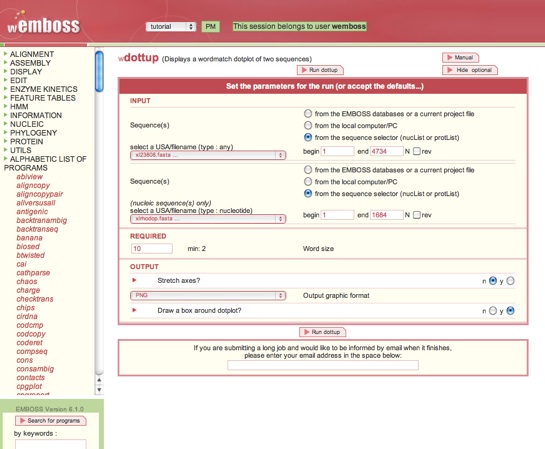545x449 pixels.
Task: Expand the ENZYME KINETICS category
Action: click(x=43, y=89)
